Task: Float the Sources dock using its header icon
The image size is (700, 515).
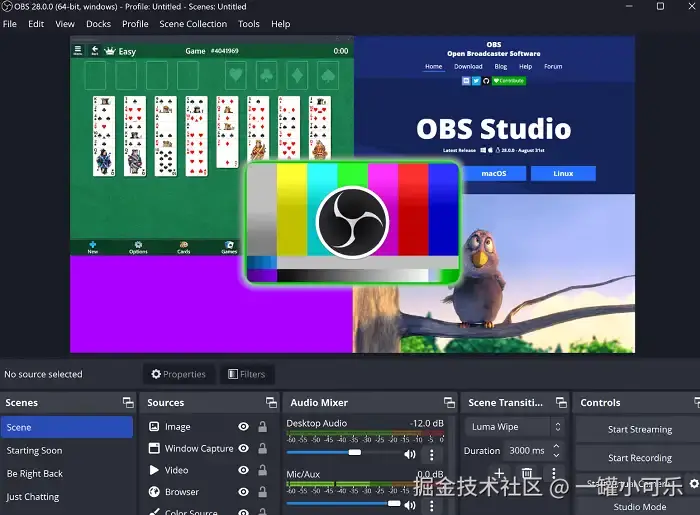Action: 271,403
